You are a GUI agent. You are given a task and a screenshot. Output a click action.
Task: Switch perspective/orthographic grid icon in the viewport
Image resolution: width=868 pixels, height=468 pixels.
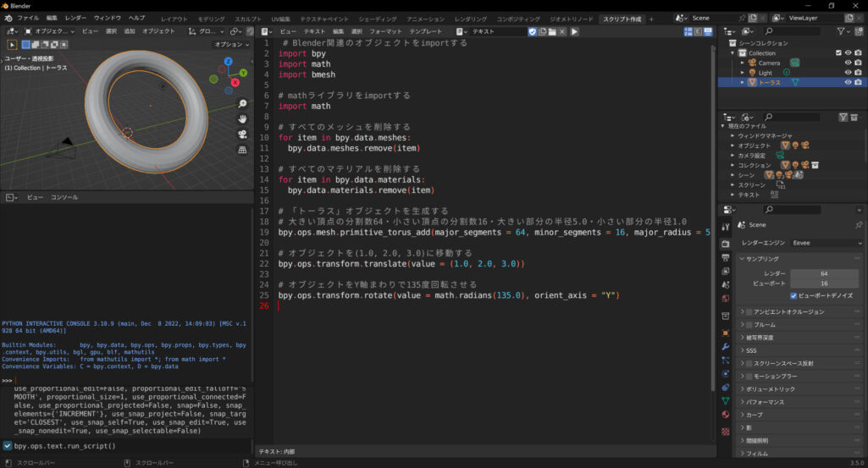coord(242,150)
